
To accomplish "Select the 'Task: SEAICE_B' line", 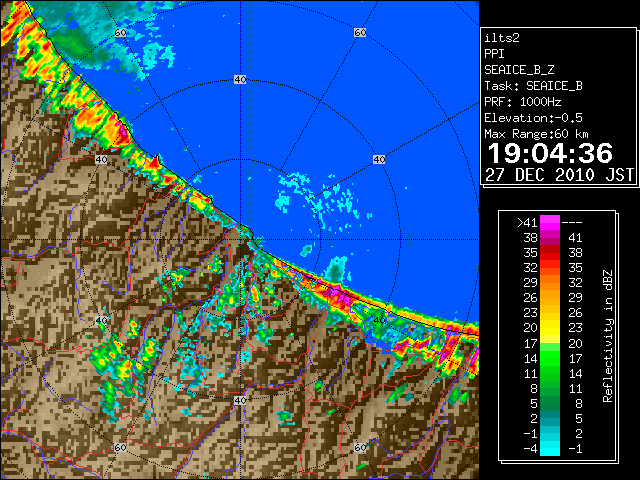I will pos(533,86).
